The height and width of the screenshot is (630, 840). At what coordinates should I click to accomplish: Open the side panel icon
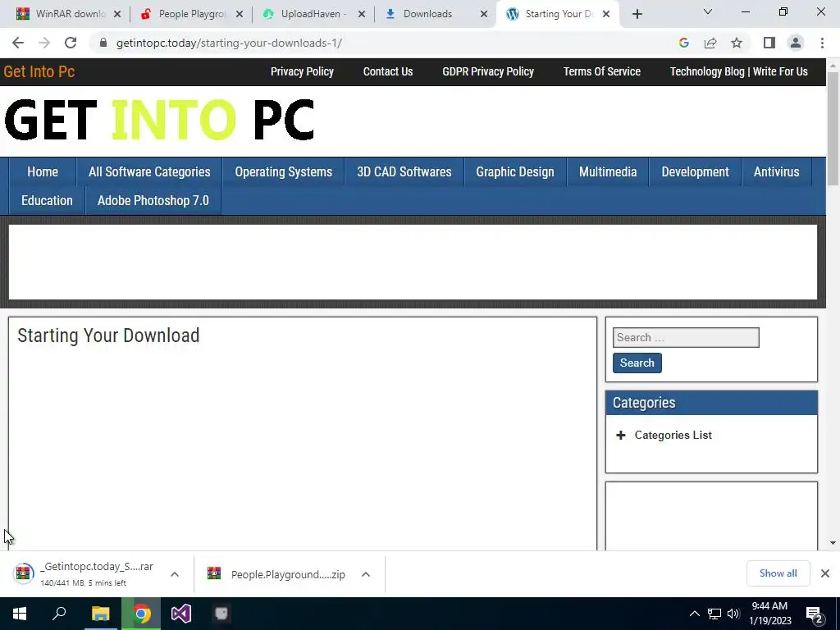769,43
